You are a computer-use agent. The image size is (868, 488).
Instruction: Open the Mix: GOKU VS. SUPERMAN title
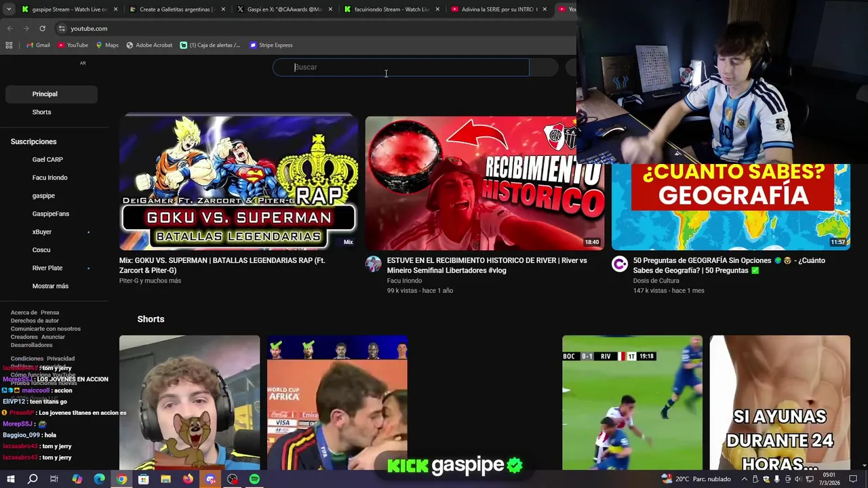tap(222, 265)
